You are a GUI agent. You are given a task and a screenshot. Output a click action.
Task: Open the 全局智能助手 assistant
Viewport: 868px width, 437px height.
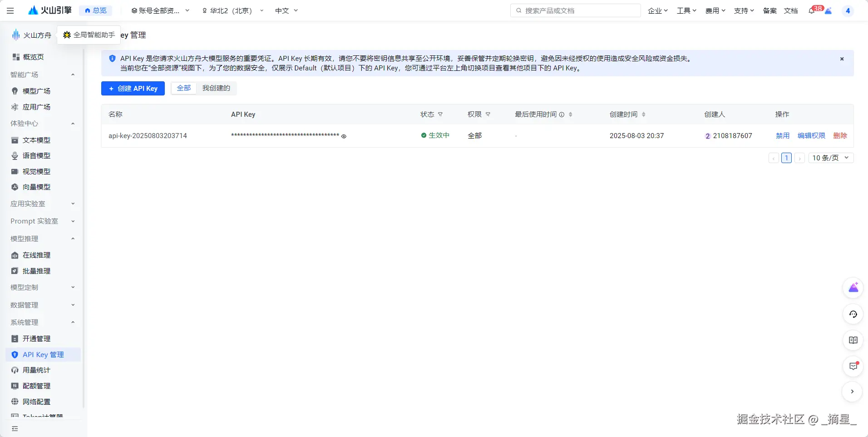coord(89,35)
